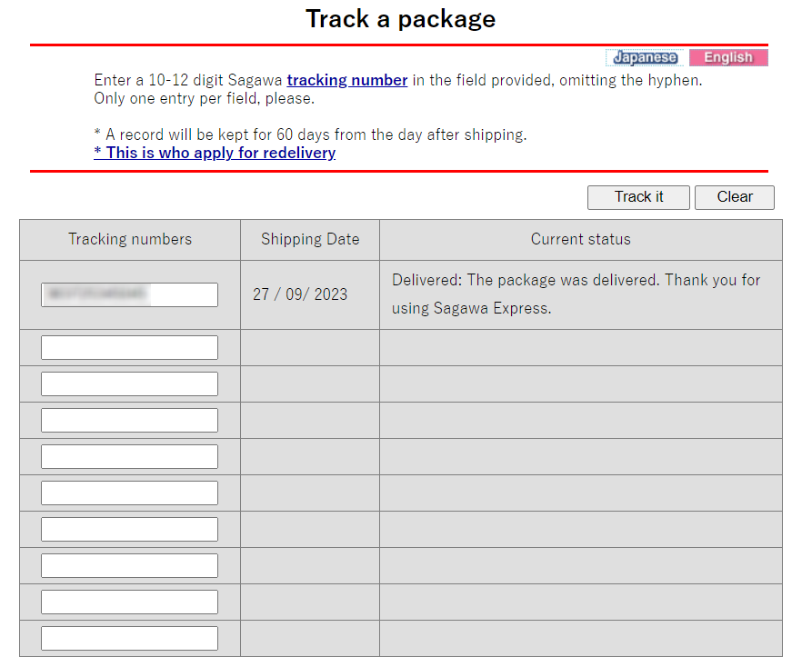Click the fourth tracking number field

pyautogui.click(x=129, y=421)
